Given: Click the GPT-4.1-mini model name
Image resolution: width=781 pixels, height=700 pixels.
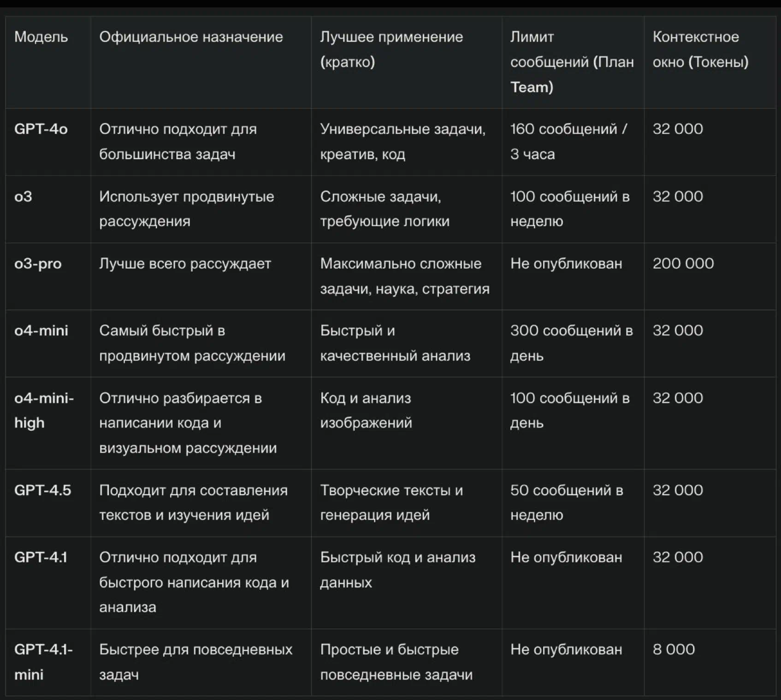Looking at the screenshot, I should tap(43, 662).
